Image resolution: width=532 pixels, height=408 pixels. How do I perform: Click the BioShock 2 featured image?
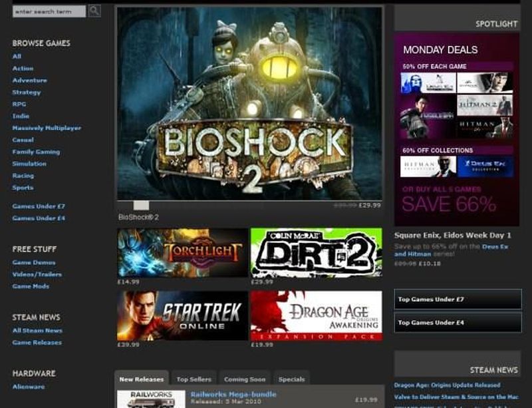pyautogui.click(x=249, y=103)
